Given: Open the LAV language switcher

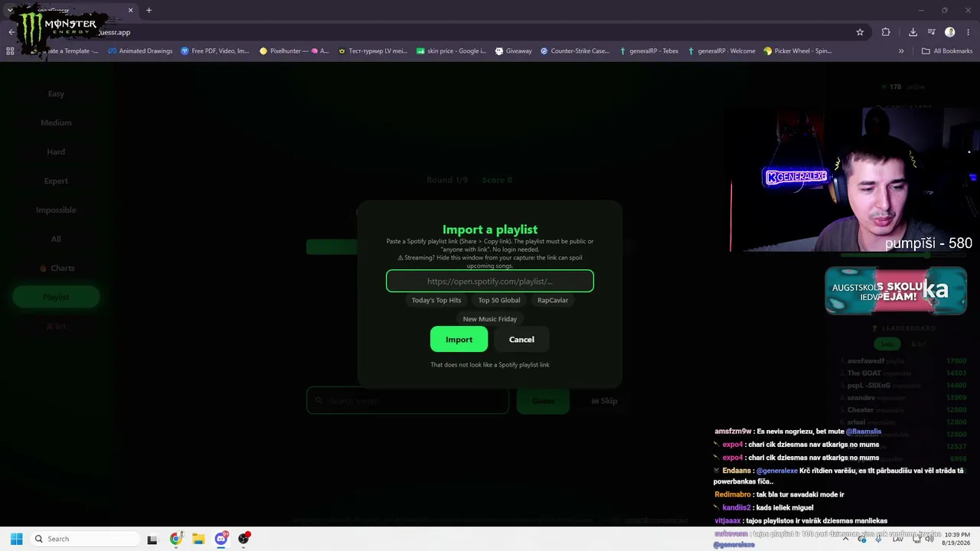Looking at the screenshot, I should [x=898, y=539].
